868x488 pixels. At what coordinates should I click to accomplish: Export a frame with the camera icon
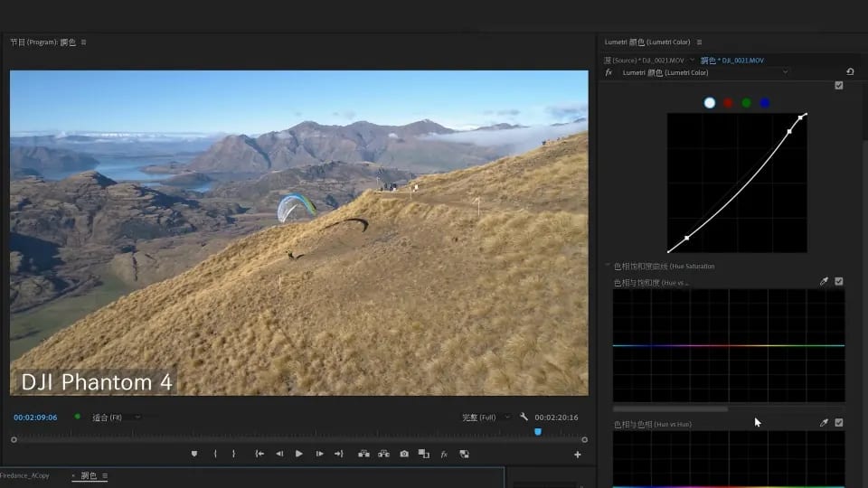(x=404, y=454)
